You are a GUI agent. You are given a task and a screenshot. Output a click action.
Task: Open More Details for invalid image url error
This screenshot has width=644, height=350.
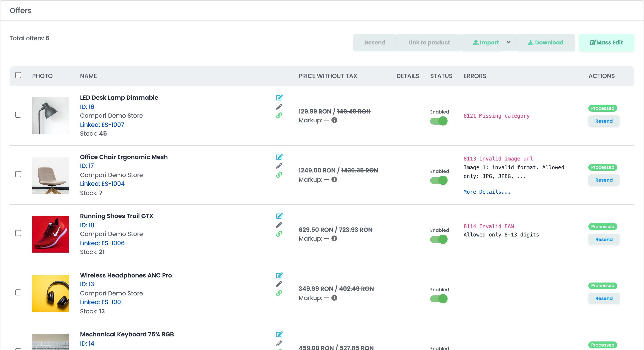(486, 192)
